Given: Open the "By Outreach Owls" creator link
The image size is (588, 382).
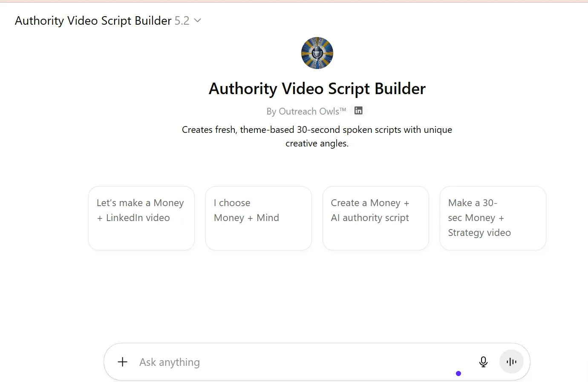Looking at the screenshot, I should (x=303, y=112).
